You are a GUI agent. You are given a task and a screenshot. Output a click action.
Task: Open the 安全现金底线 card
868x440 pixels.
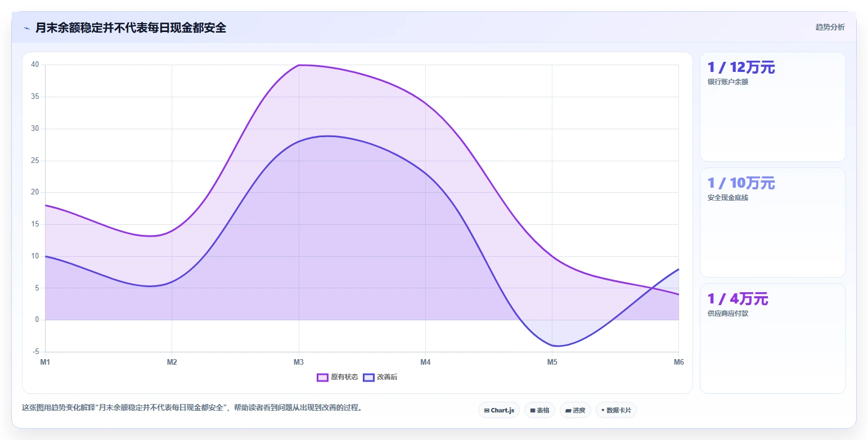pyautogui.click(x=772, y=223)
